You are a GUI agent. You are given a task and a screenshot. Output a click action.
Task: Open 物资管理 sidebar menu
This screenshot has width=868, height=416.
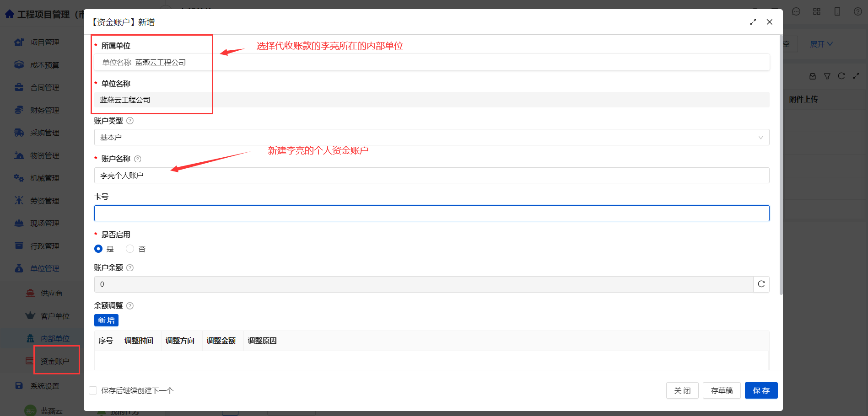click(x=44, y=155)
